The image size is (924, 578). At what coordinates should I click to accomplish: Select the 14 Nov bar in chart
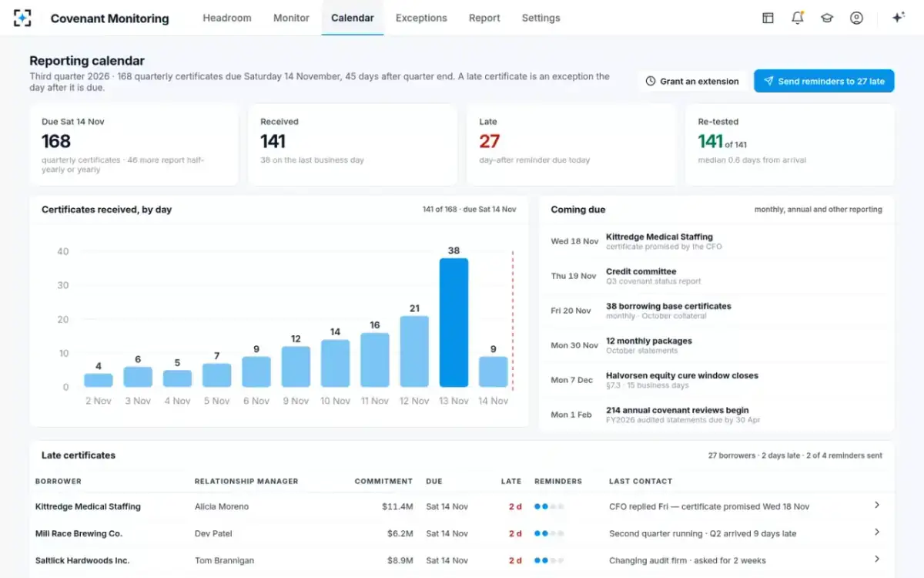coord(493,371)
